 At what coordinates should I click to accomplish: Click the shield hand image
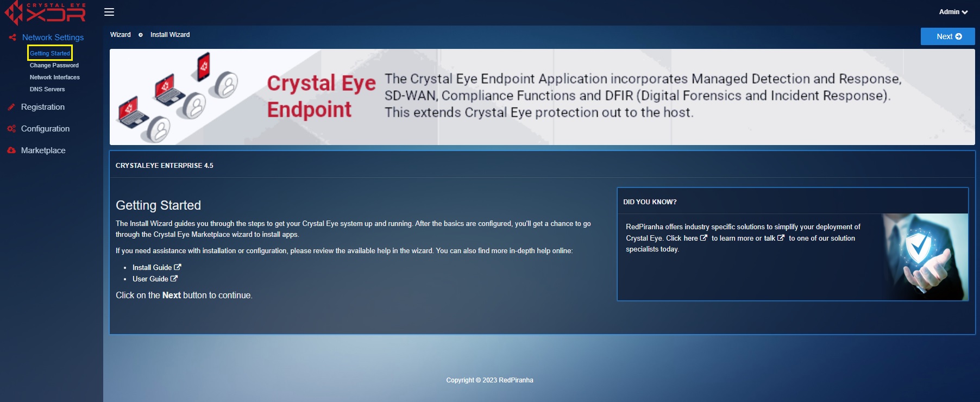coord(925,256)
